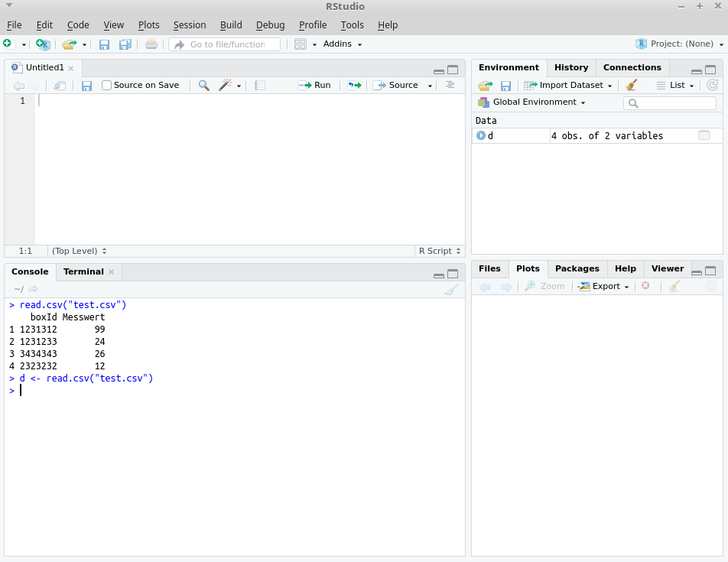This screenshot has width=728, height=562.
Task: Click the Create a Project icon
Action: point(43,44)
